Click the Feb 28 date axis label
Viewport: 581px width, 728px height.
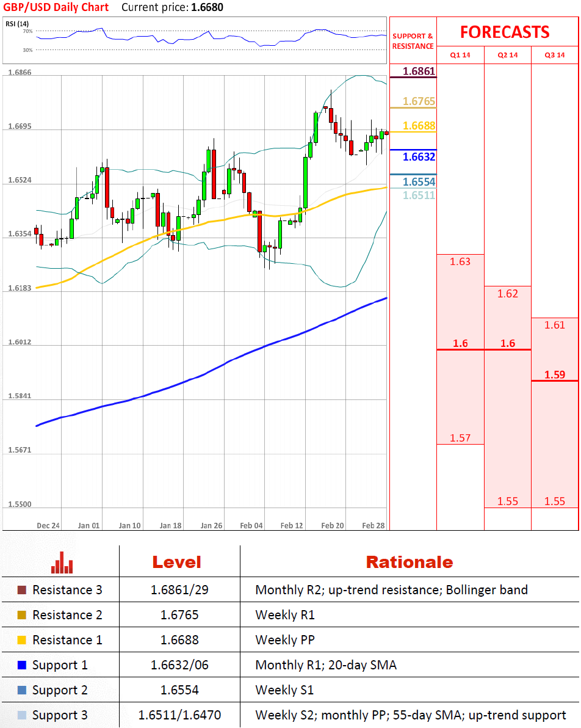coord(374,526)
